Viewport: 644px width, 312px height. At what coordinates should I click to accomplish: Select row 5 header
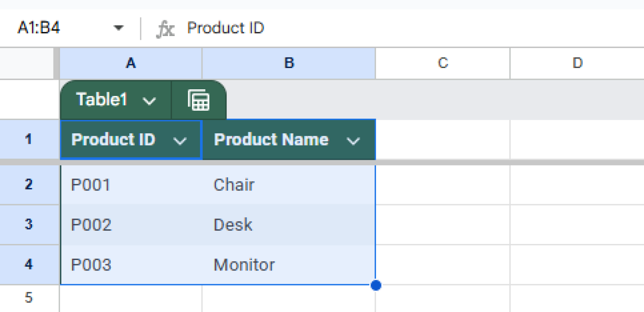(x=29, y=298)
